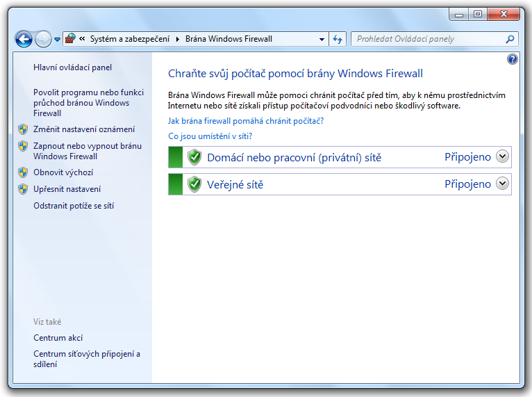Viewport: 532px width, 397px height.
Task: Expand arrow after Systém a zabezpečení breadcrumb
Action: click(x=177, y=39)
